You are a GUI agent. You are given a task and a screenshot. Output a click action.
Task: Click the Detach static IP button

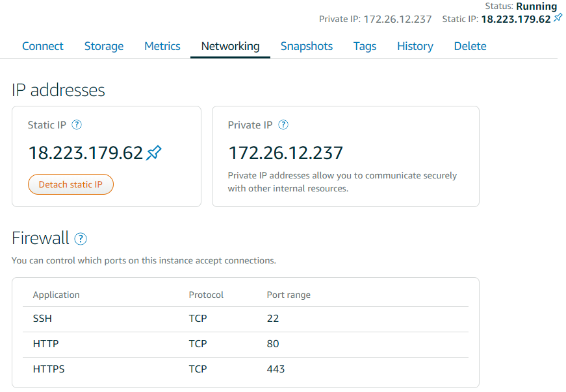tap(71, 184)
